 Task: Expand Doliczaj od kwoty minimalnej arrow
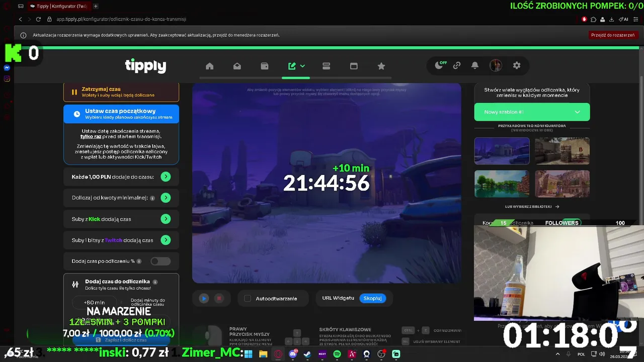[x=166, y=198]
